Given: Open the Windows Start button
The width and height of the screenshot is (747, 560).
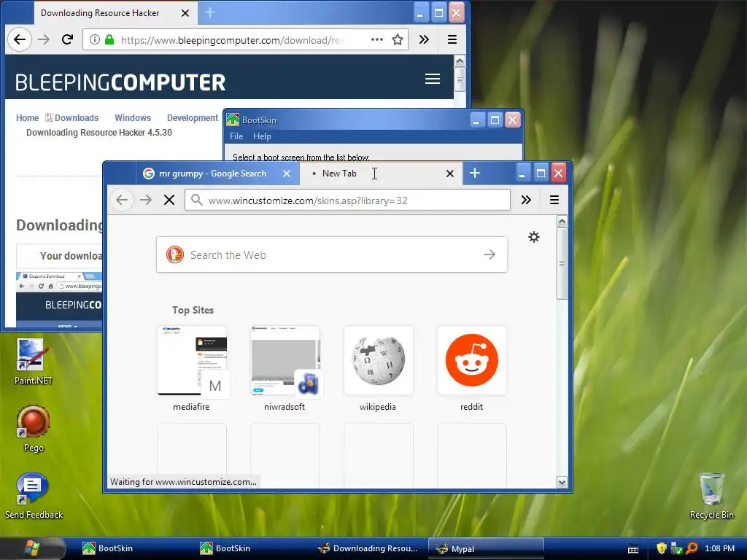Looking at the screenshot, I should pos(32,548).
